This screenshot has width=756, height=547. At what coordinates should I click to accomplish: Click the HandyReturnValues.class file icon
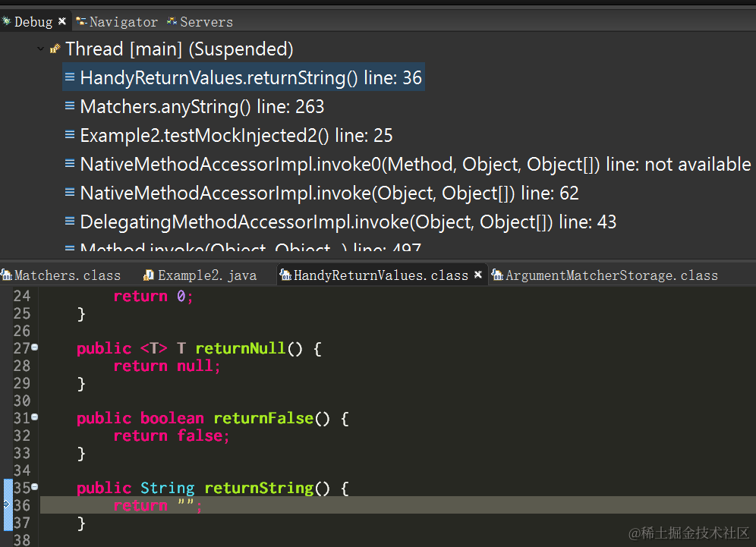pos(286,275)
